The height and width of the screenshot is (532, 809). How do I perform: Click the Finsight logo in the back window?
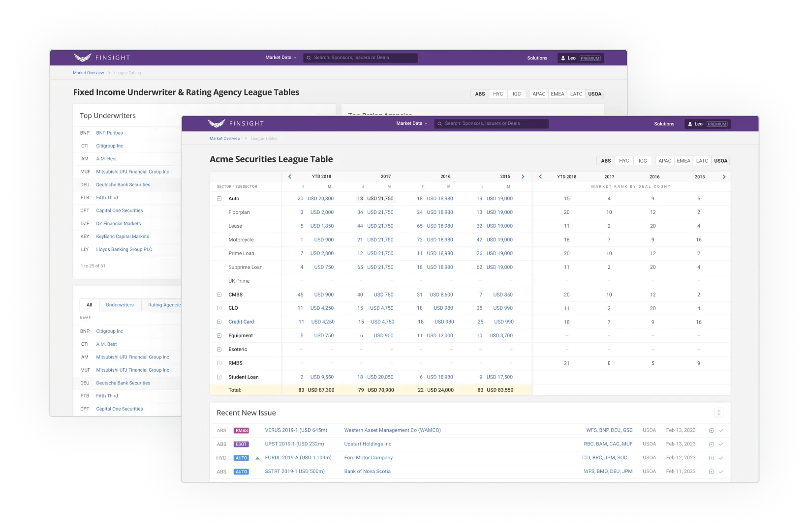pyautogui.click(x=102, y=58)
